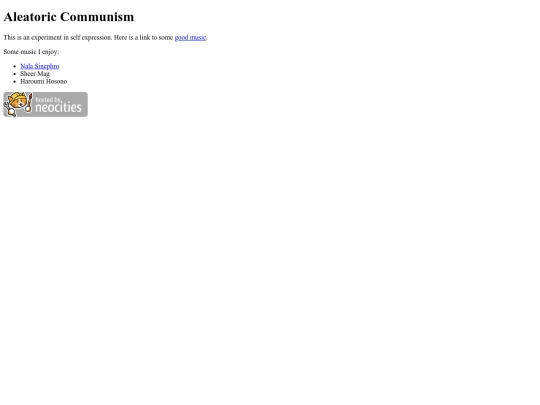The image size is (540, 405).
Task: Click the "hosted by" text in the badge
Action: (48, 100)
